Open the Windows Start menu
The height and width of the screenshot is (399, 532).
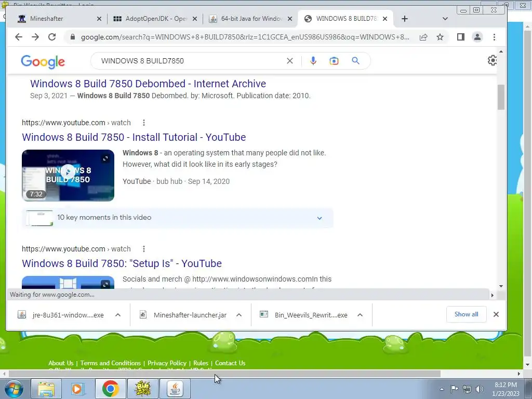click(x=14, y=389)
